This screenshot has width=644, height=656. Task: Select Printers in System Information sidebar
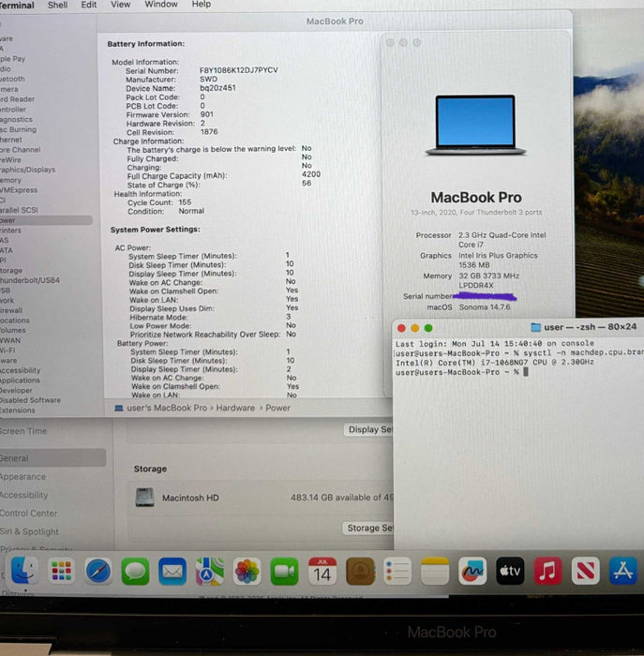click(10, 231)
